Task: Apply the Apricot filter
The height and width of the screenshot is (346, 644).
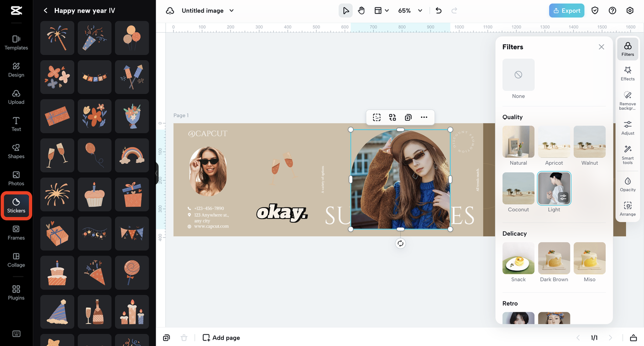Action: pos(554,142)
